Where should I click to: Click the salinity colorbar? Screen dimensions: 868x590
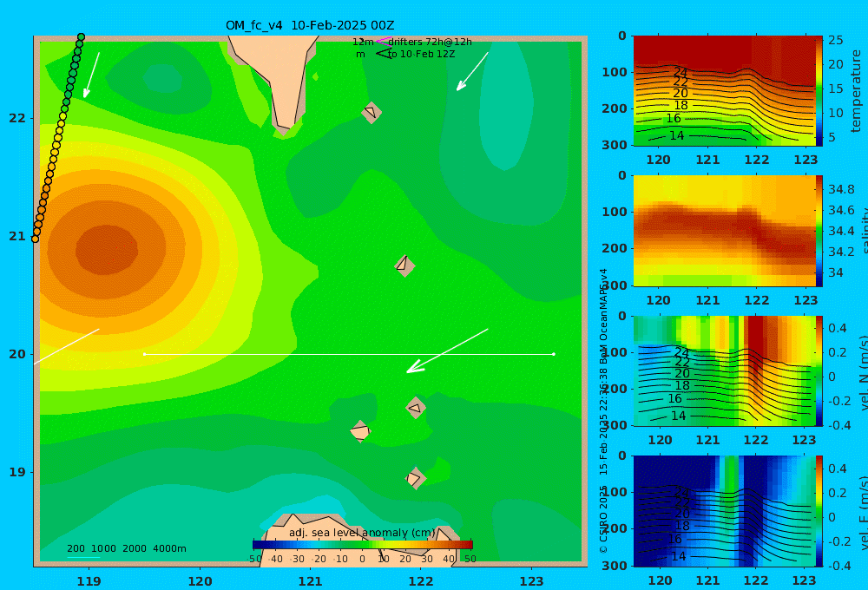[819, 231]
